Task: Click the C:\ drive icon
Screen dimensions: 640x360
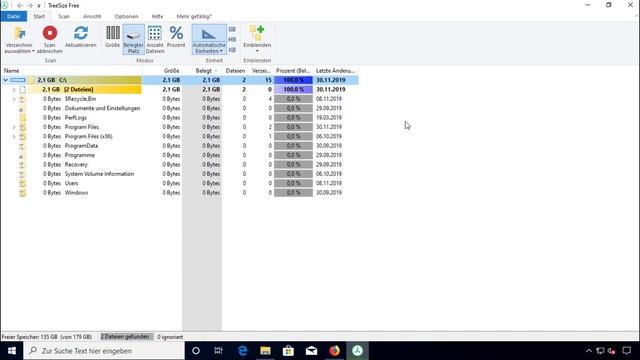Action: coord(18,80)
